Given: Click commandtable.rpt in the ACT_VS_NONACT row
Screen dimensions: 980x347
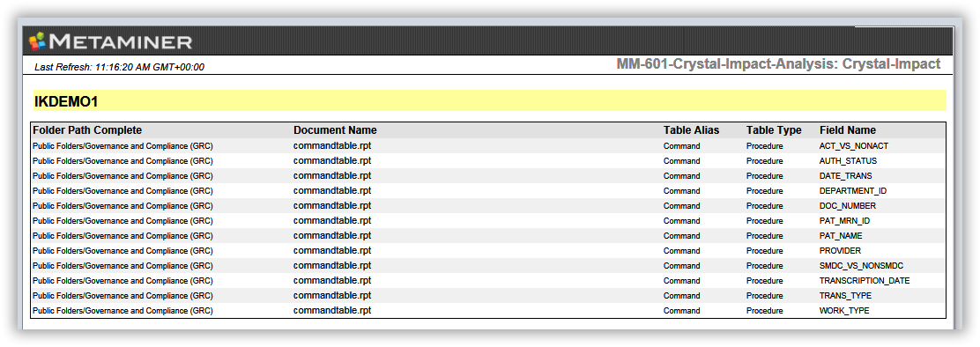Looking at the screenshot, I should (x=332, y=145).
